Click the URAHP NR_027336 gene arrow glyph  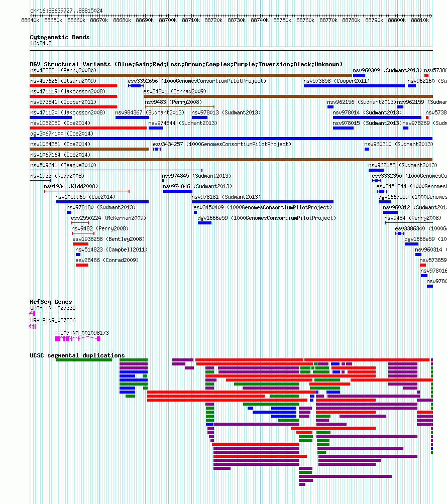(x=32, y=326)
